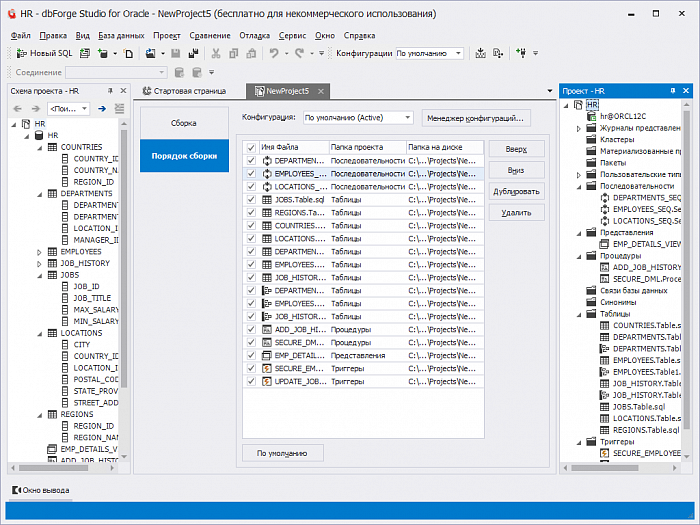The image size is (700, 525).
Task: Expand the EMPLOYEES node in schema tree
Action: [40, 252]
